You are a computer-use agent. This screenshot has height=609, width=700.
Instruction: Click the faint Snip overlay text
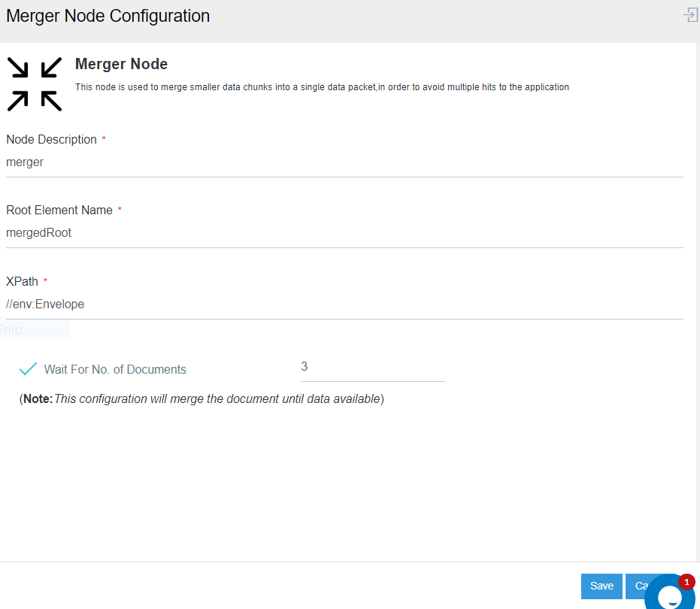point(11,329)
